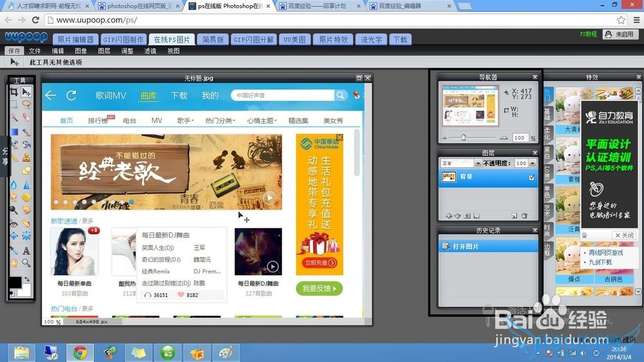Open the 滤镜 menu

tap(150, 51)
